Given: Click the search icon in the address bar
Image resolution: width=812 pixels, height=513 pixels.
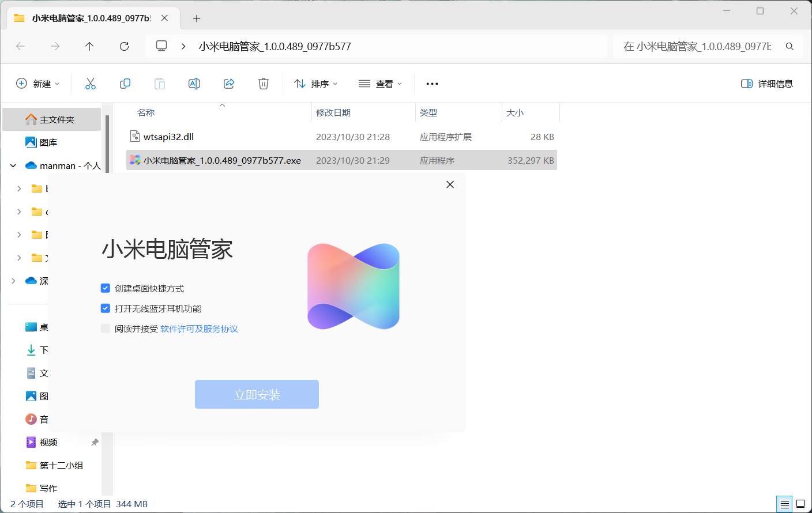Looking at the screenshot, I should click(790, 46).
